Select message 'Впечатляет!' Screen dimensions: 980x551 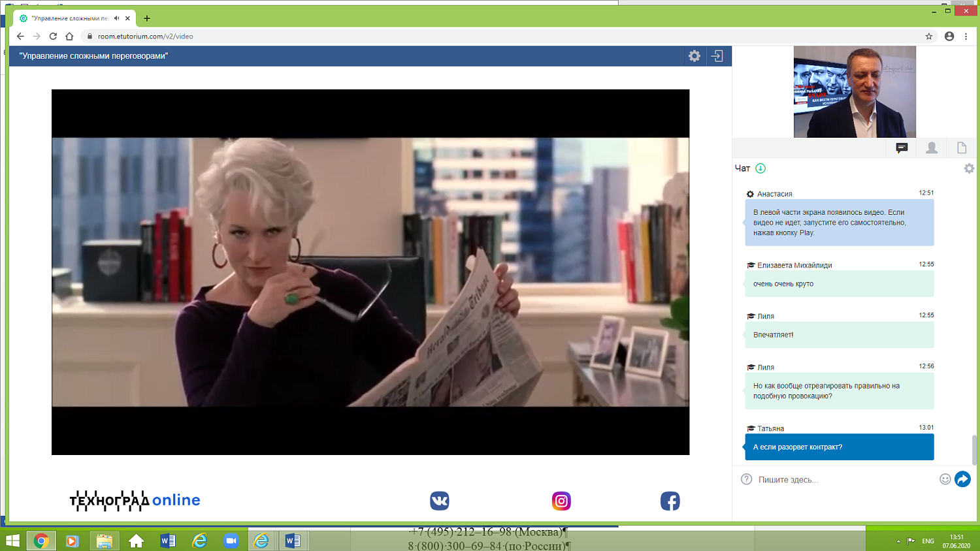tap(840, 335)
